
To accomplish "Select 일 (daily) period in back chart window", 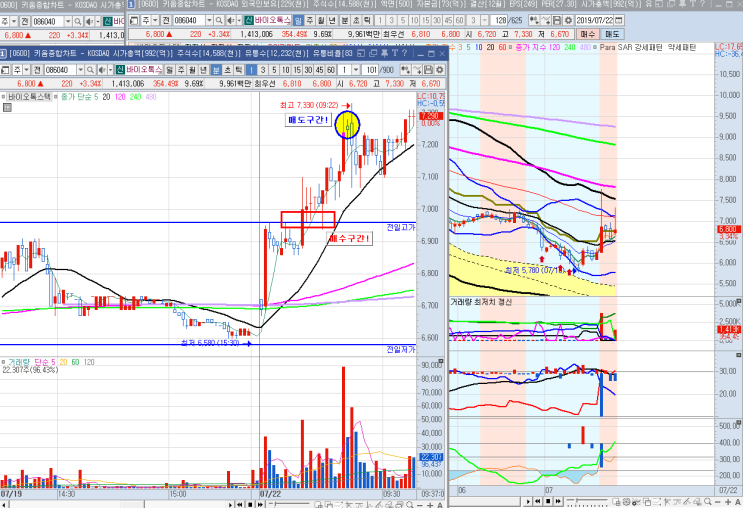I will pyautogui.click(x=298, y=20).
